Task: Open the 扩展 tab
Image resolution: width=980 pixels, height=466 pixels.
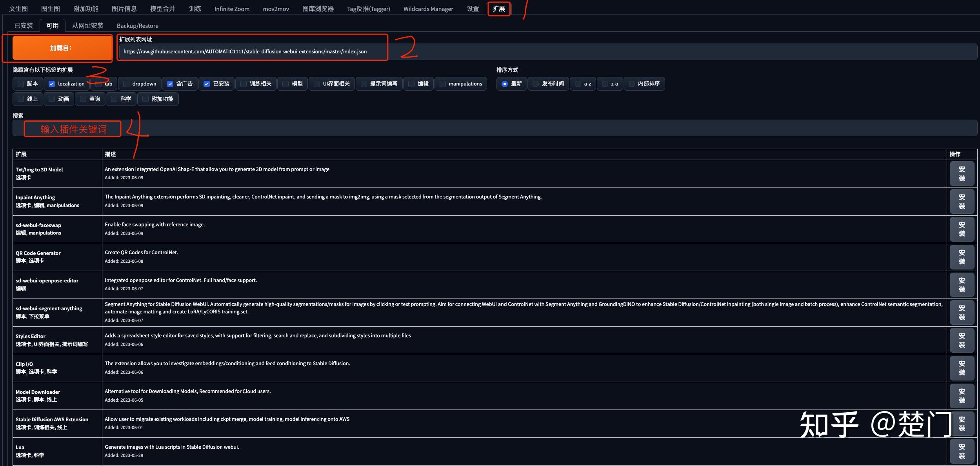Action: [x=498, y=9]
